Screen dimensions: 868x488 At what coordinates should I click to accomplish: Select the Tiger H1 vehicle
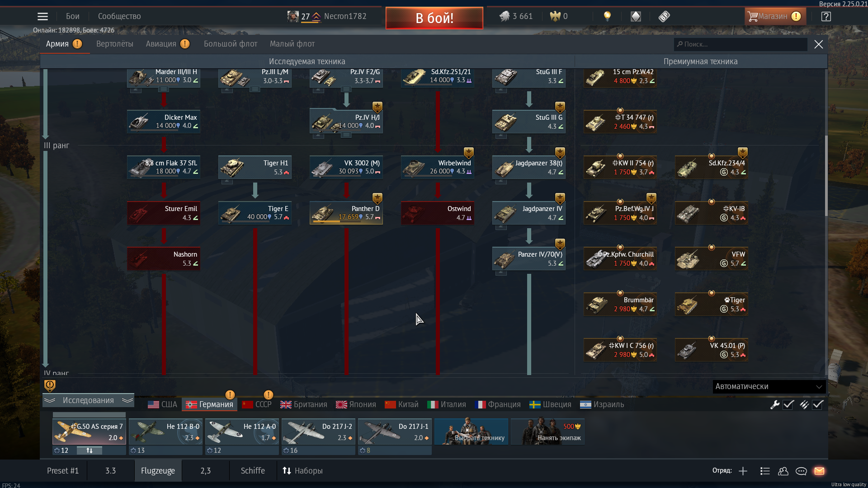coord(255,167)
